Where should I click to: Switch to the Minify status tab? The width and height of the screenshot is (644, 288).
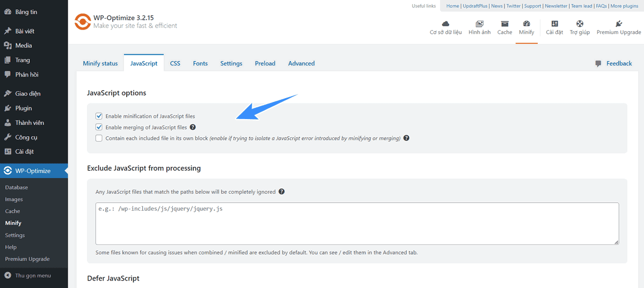tap(100, 63)
